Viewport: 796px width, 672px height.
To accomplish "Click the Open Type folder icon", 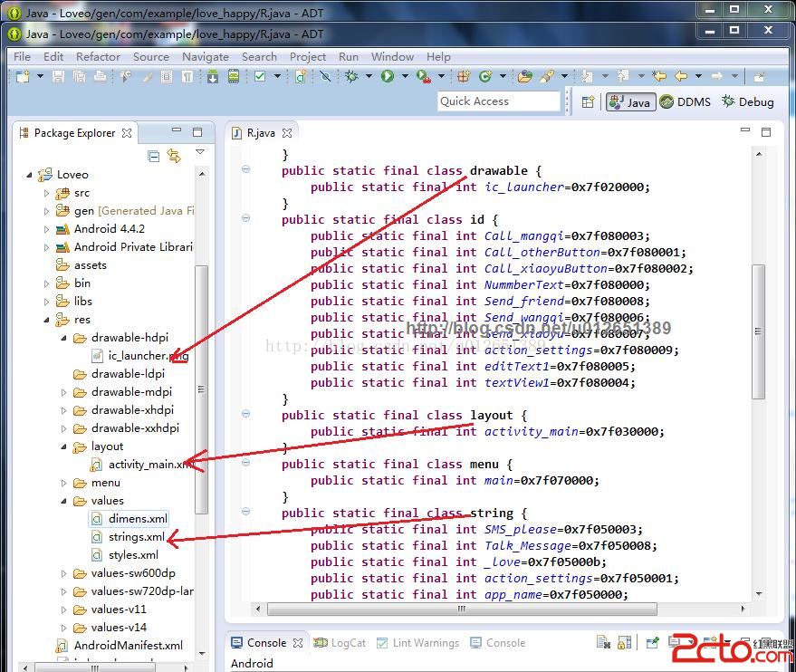I will pyautogui.click(x=525, y=77).
